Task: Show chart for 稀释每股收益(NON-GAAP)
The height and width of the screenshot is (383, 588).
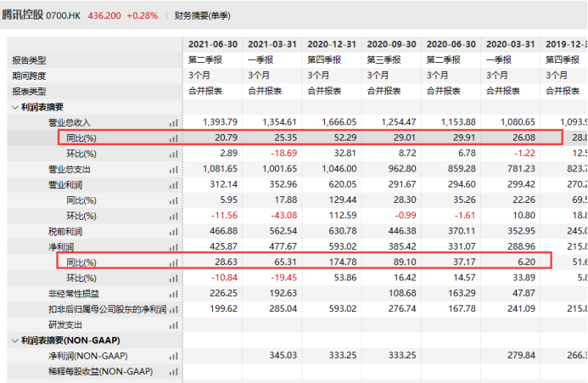Action: tap(174, 371)
